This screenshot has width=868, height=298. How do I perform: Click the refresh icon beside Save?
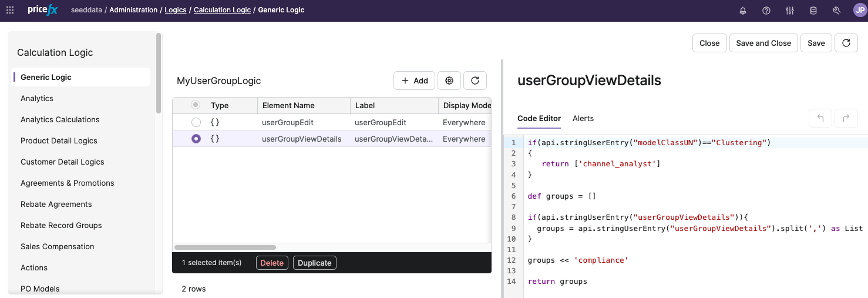pos(846,43)
